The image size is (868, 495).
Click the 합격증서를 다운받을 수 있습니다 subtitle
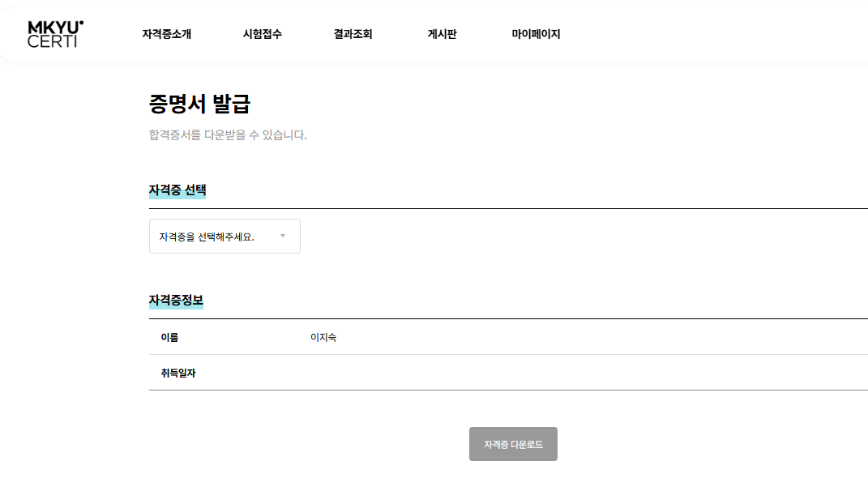click(228, 135)
